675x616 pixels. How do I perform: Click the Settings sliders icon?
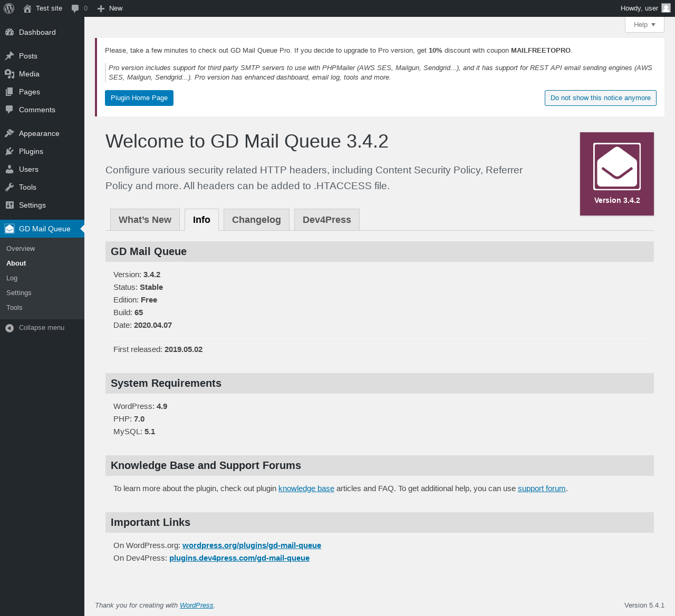(9, 205)
